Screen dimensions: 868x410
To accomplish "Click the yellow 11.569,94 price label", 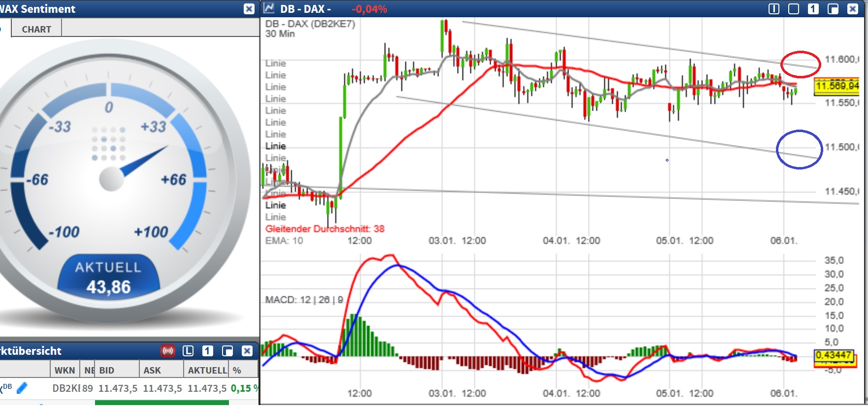I will (x=836, y=86).
